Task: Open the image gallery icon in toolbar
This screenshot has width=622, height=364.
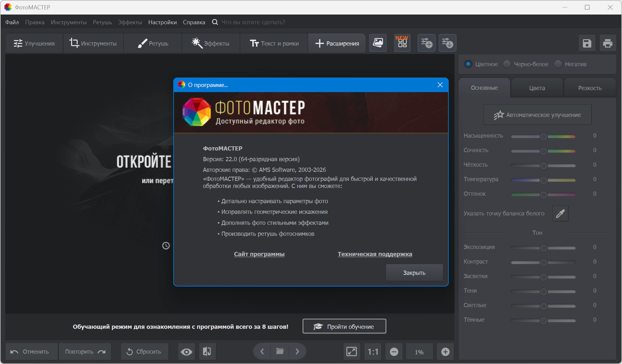Action: [x=378, y=43]
